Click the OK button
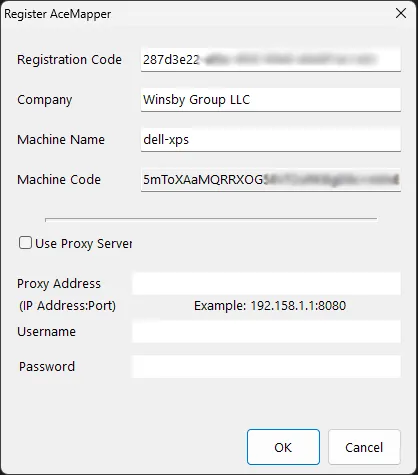 click(283, 447)
